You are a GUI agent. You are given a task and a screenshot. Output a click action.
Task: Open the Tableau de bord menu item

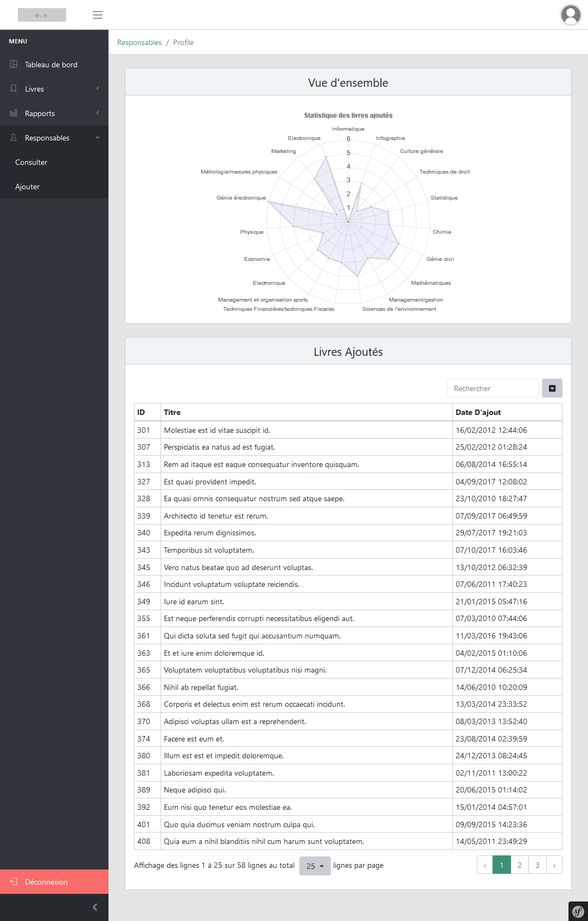coord(54,65)
